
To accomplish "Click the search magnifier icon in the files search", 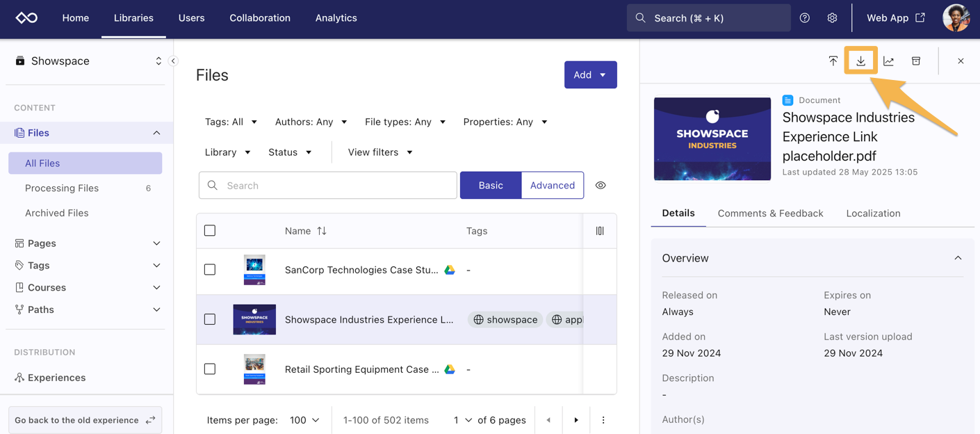I will [213, 186].
